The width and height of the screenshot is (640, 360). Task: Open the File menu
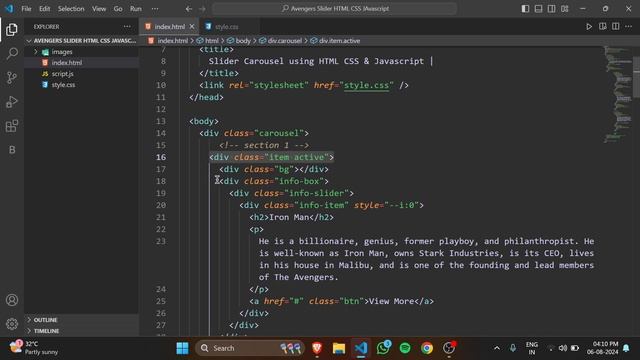click(27, 9)
